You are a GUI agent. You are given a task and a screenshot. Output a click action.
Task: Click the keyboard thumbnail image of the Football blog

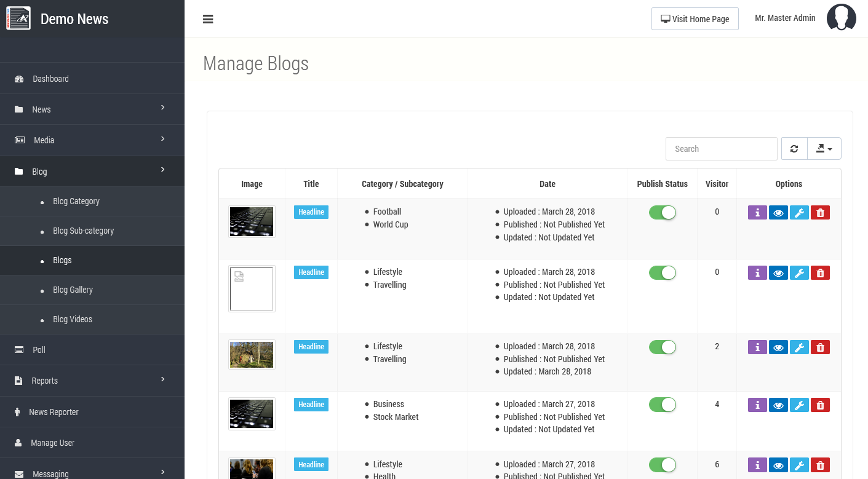[x=251, y=221]
